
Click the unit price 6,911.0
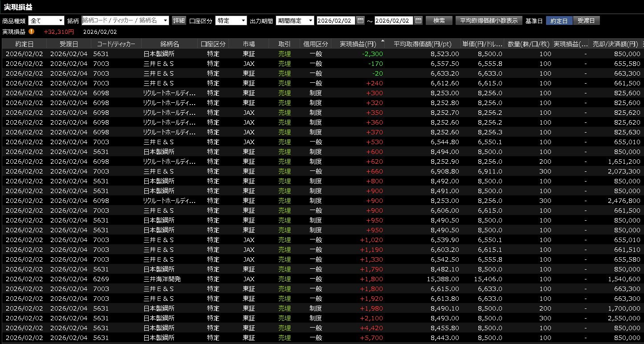click(490, 171)
